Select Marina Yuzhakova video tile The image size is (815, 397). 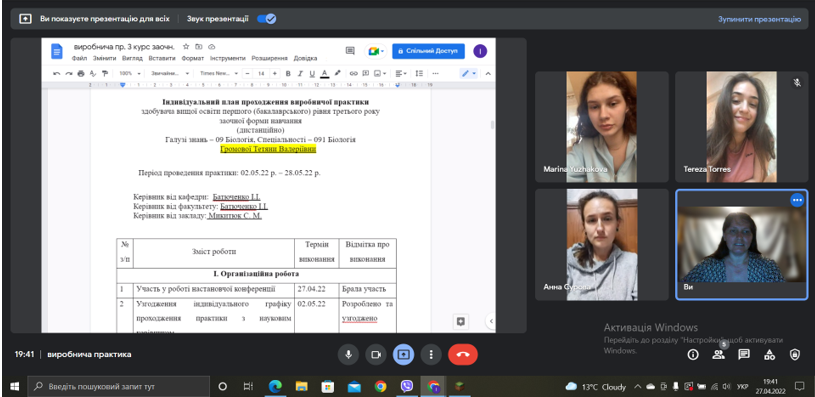602,127
